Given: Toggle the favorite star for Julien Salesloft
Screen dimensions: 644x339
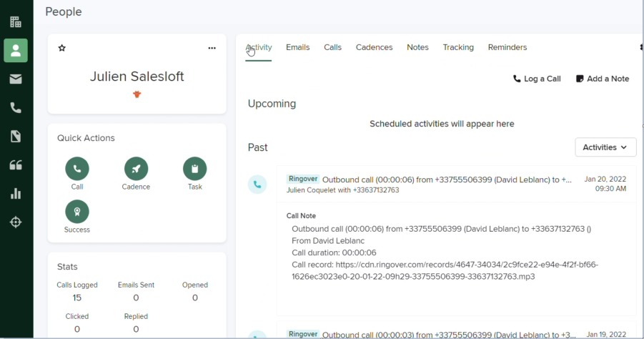Looking at the screenshot, I should point(62,48).
